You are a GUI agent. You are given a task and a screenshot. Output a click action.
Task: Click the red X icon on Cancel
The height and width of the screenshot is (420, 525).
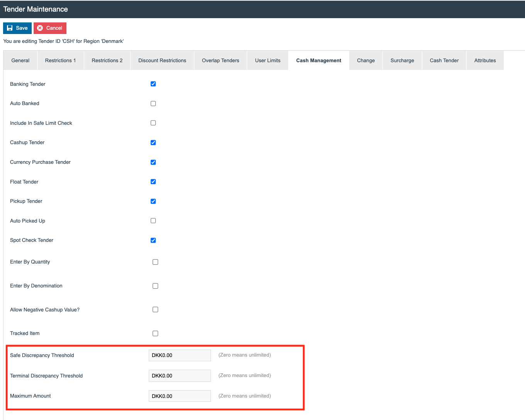pyautogui.click(x=40, y=28)
